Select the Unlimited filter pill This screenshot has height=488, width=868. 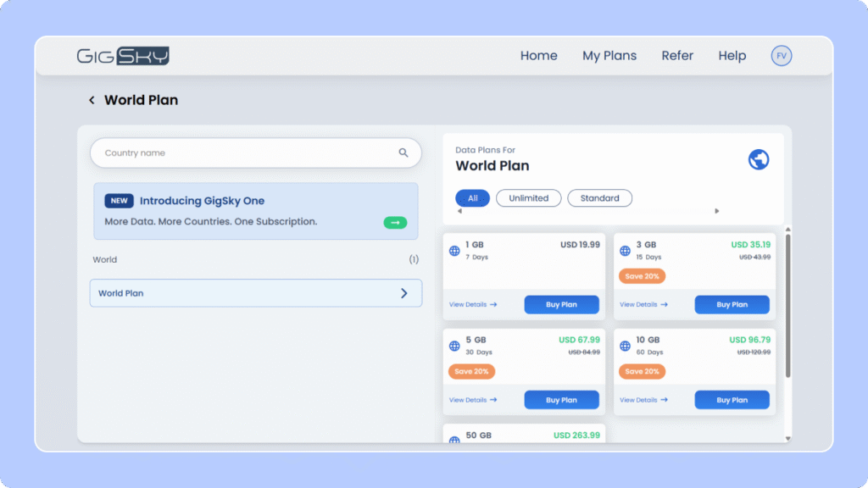(528, 198)
